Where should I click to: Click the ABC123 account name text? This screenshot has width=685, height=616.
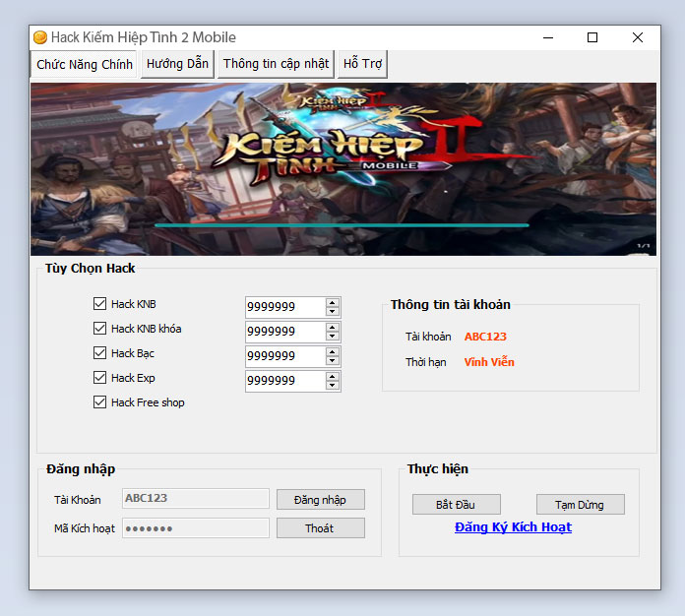click(485, 337)
